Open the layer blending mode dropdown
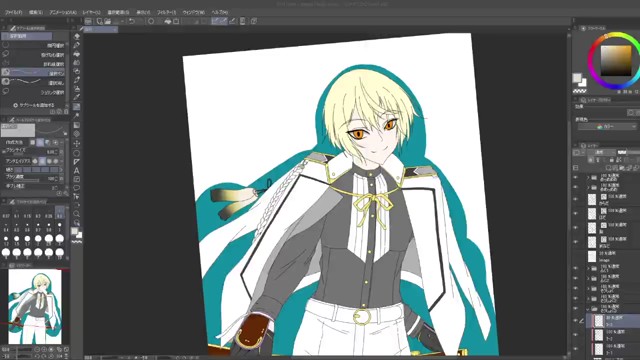The width and height of the screenshot is (640, 360). click(599, 152)
